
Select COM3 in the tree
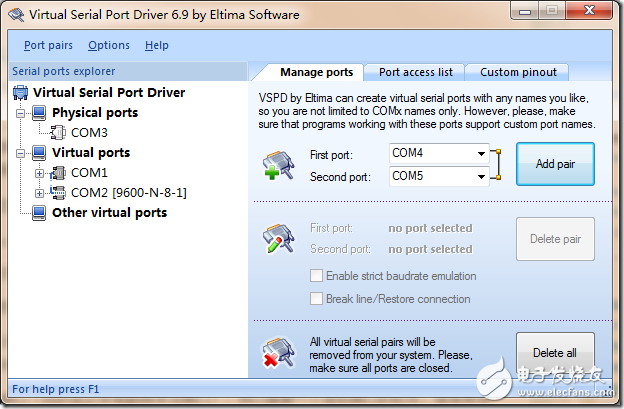89,132
